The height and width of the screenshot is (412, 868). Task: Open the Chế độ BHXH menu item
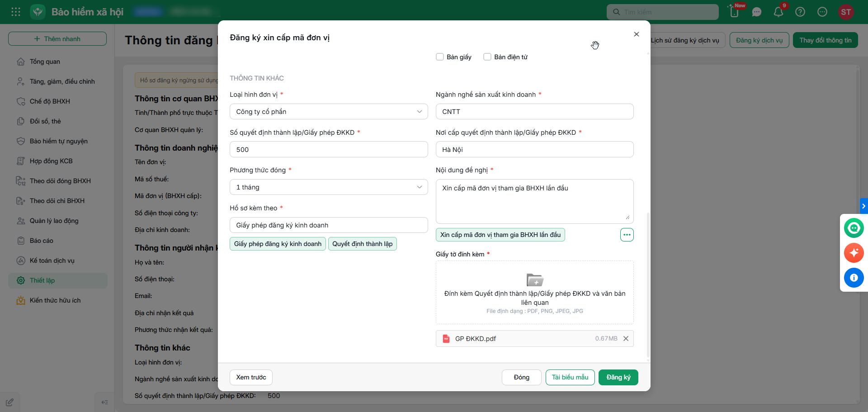(x=57, y=101)
